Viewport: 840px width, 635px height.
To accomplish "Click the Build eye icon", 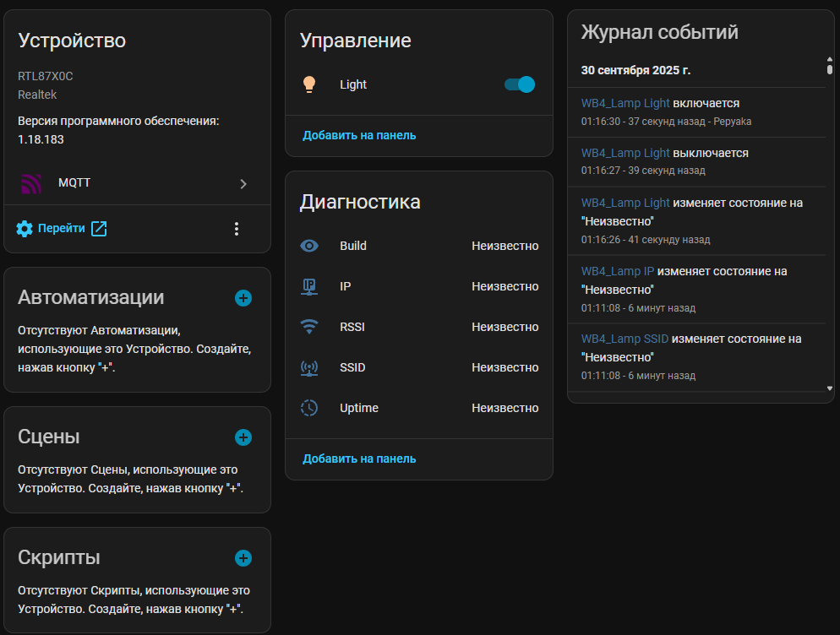I will 309,247.
